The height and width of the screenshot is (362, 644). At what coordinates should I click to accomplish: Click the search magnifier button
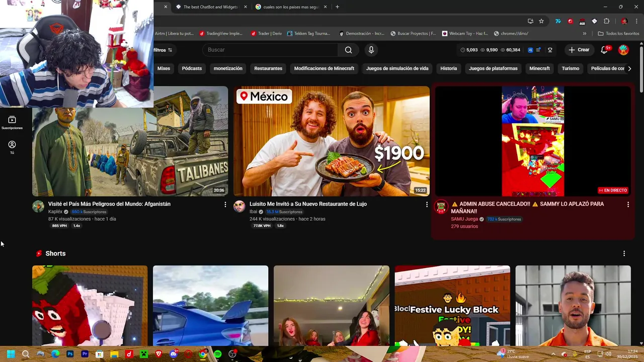[348, 50]
